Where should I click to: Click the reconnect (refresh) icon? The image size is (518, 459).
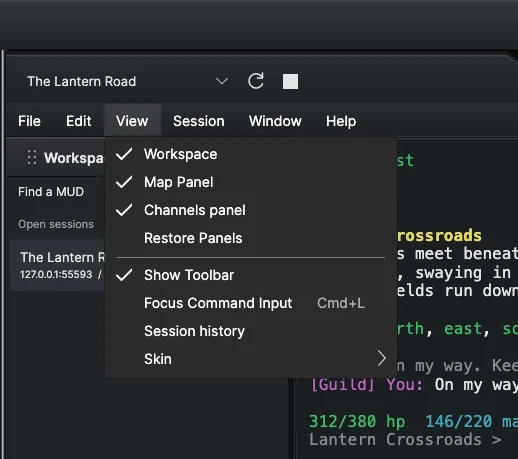(256, 81)
